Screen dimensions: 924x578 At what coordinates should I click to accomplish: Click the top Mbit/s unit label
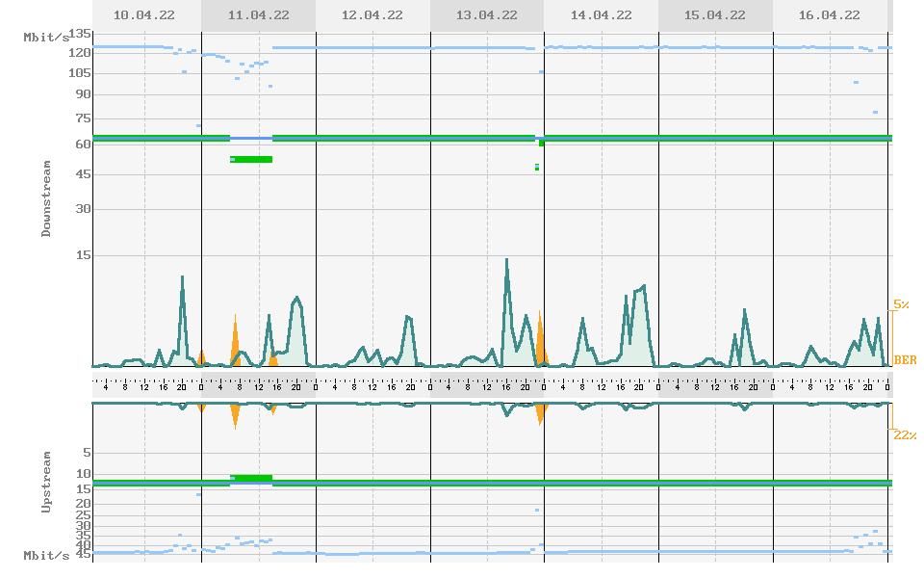click(x=46, y=37)
